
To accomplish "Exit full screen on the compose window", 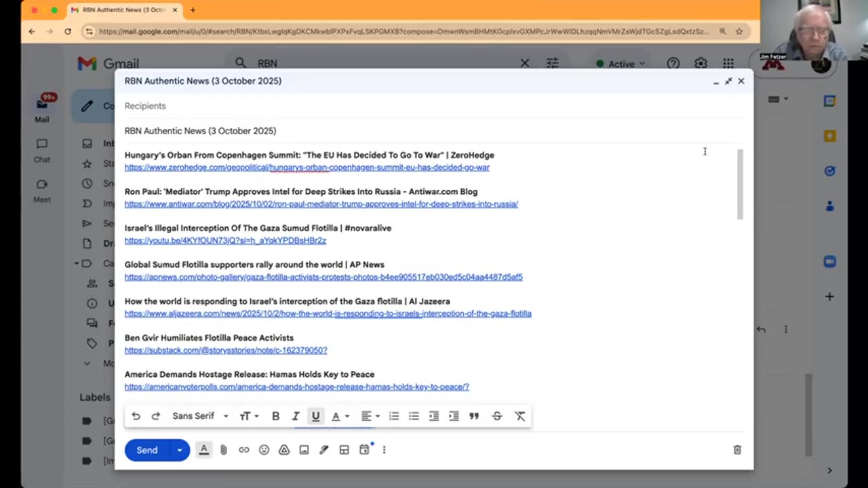I will tap(728, 81).
